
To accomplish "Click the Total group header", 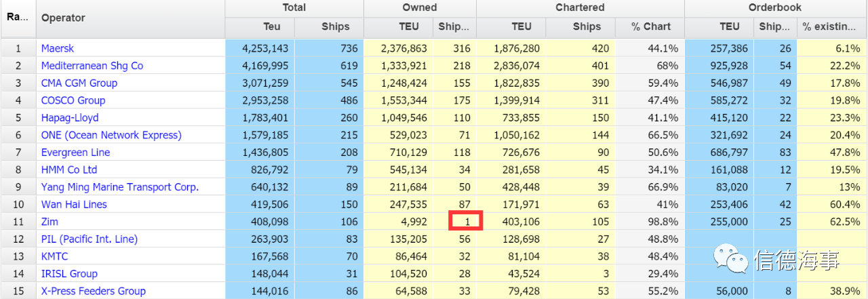I will click(x=294, y=7).
